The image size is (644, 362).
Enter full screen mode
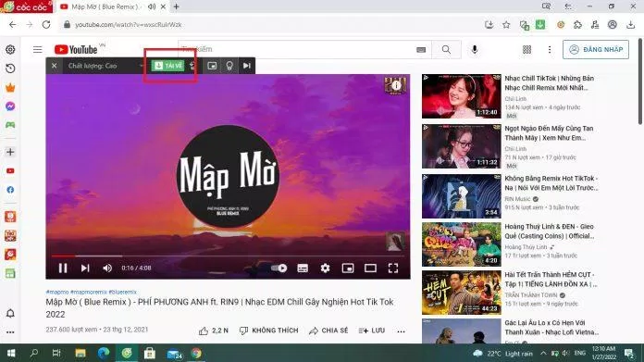tap(393, 268)
